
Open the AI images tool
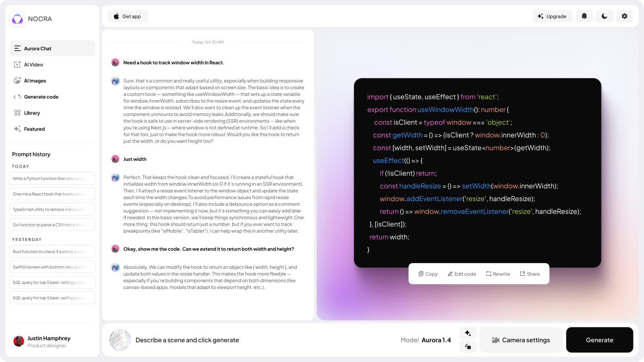coord(35,80)
